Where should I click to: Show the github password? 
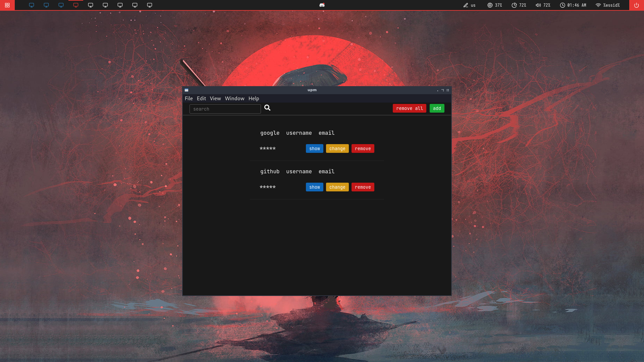coord(314,187)
